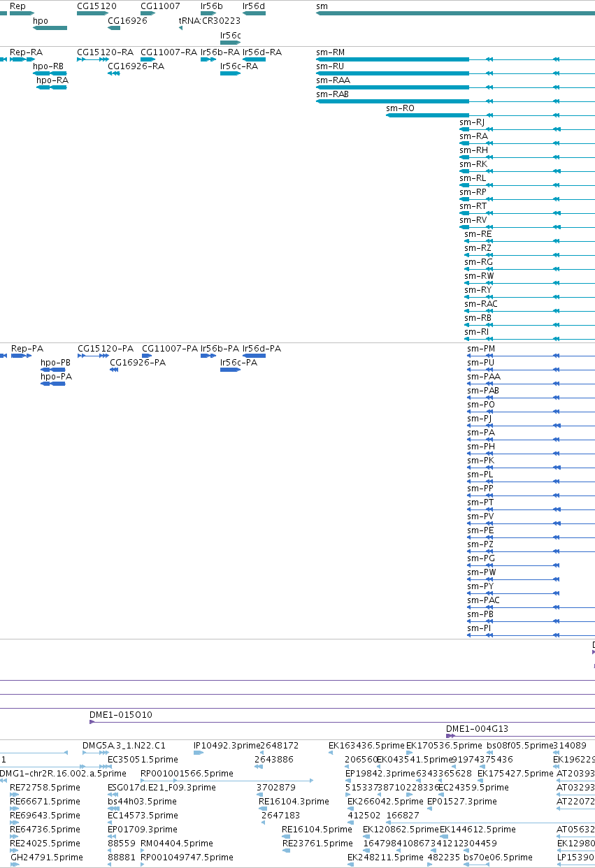Image resolution: width=595 pixels, height=868 pixels.
Task: Select CDS Ir56b-PA label
Action: (220, 348)
